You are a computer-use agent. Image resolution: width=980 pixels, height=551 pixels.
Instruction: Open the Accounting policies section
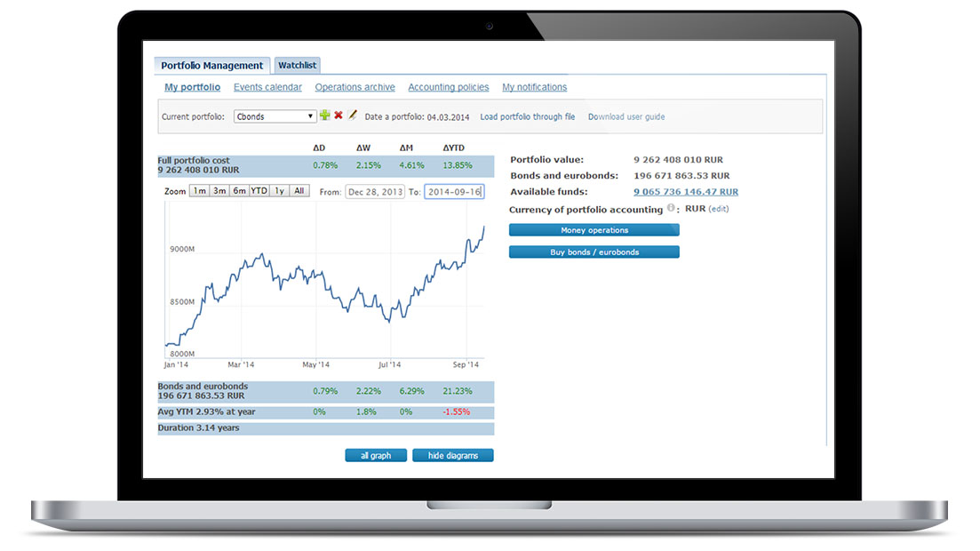[448, 87]
